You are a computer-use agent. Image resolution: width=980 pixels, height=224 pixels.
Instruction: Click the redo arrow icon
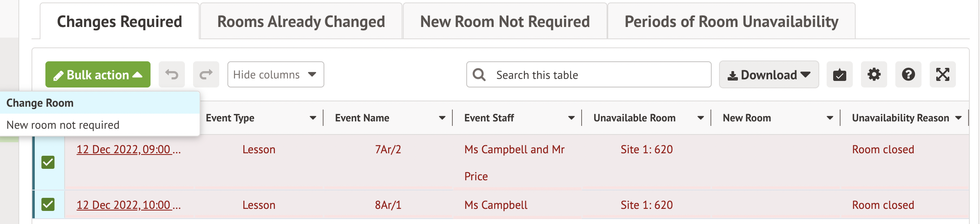click(206, 74)
